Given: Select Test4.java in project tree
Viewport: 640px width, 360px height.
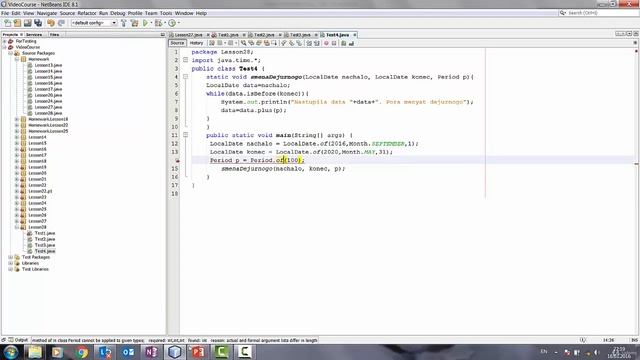Looking at the screenshot, I should tap(44, 251).
